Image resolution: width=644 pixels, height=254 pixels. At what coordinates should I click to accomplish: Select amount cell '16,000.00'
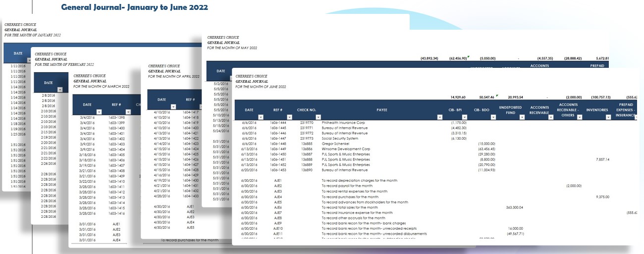pyautogui.click(x=515, y=228)
